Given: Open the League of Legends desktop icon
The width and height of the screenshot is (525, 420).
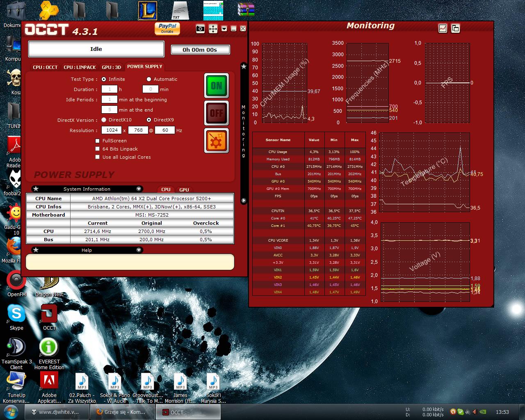Looking at the screenshot, I should (x=147, y=11).
